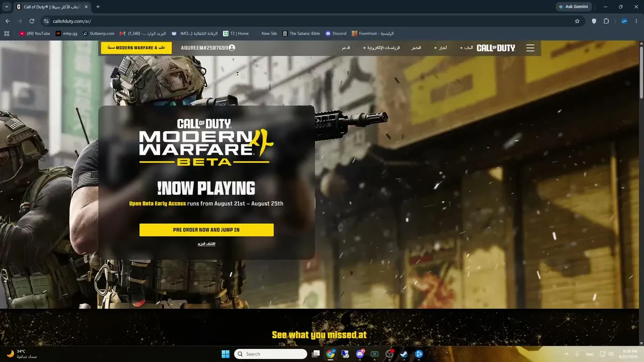Click the forward navigation arrow

[x=20, y=21]
